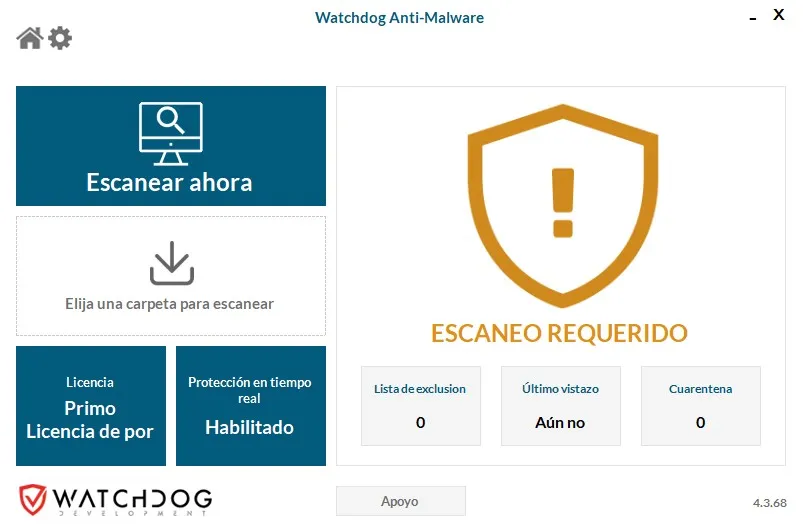
Task: Open the Cuarentena box
Action: coord(700,406)
